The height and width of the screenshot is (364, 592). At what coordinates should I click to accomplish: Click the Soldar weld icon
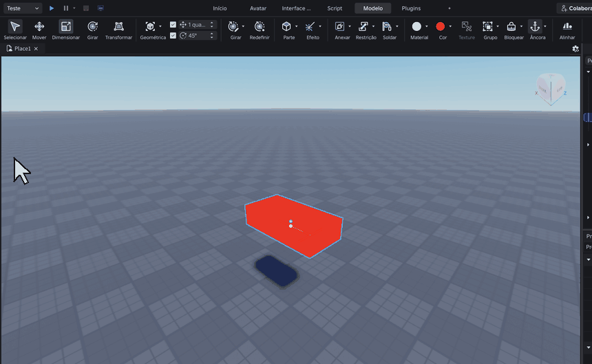[x=387, y=26]
